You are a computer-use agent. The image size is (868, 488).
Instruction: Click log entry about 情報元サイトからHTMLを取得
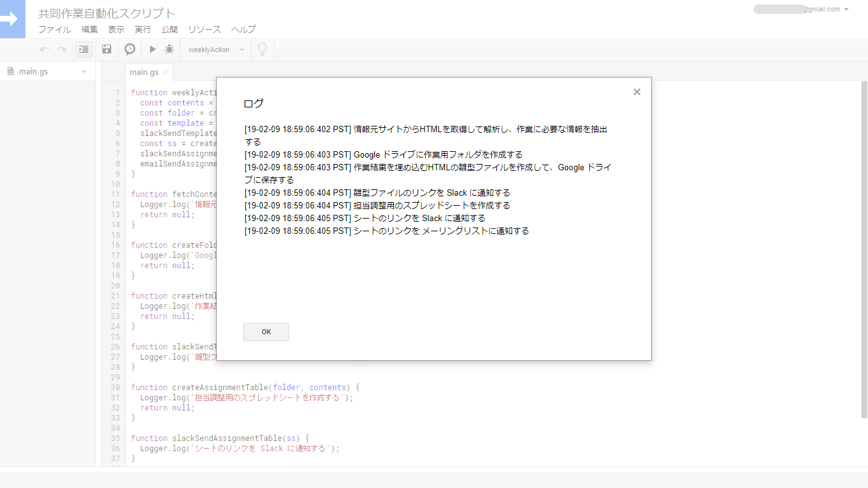[x=426, y=135]
